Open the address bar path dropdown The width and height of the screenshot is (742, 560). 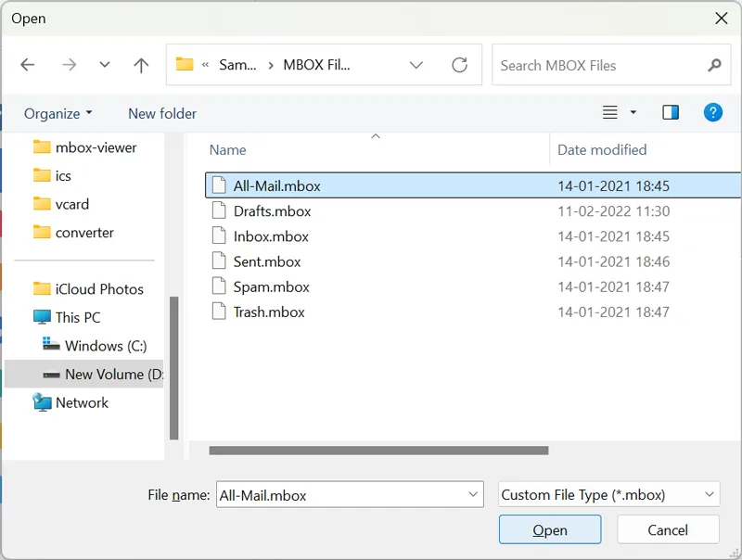416,65
